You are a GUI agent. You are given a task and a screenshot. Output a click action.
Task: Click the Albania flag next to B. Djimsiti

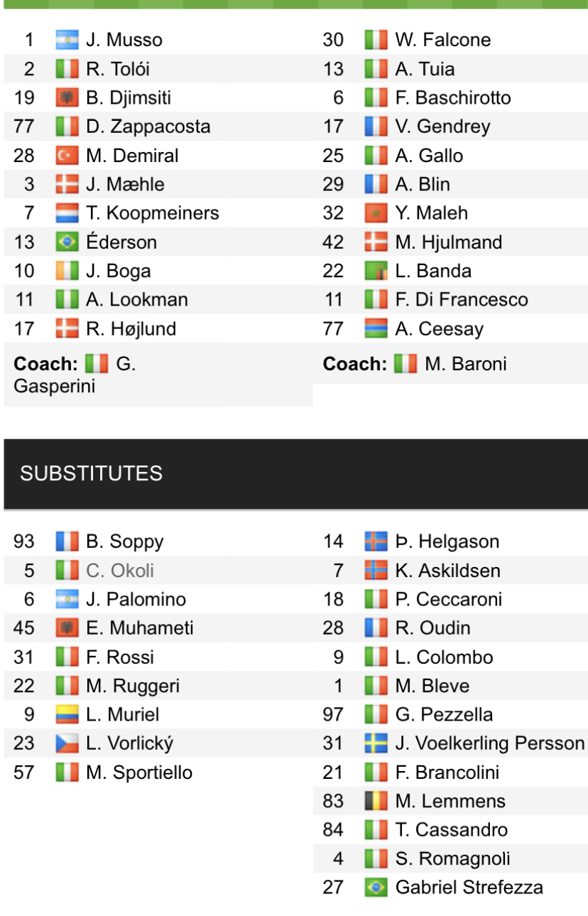[67, 97]
